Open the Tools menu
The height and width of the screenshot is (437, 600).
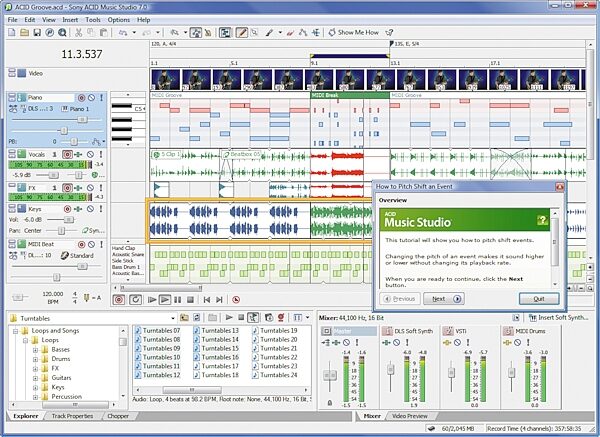(93, 20)
